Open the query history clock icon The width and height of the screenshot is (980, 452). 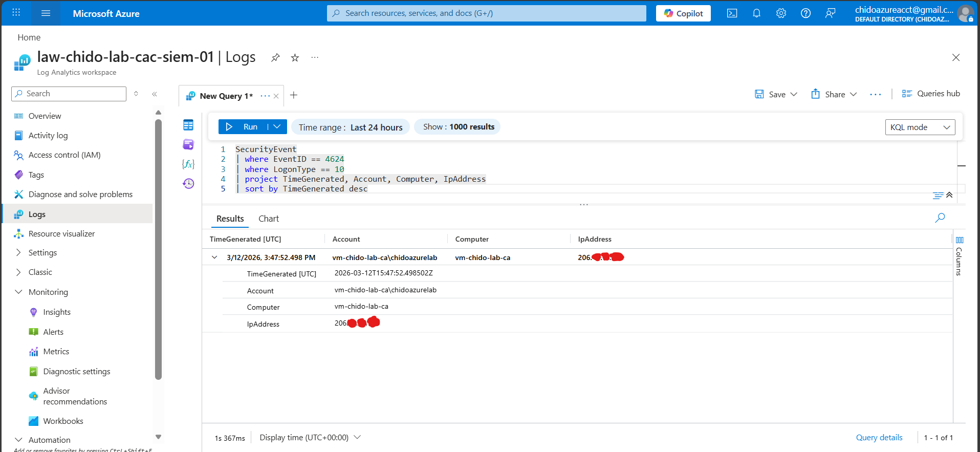188,184
